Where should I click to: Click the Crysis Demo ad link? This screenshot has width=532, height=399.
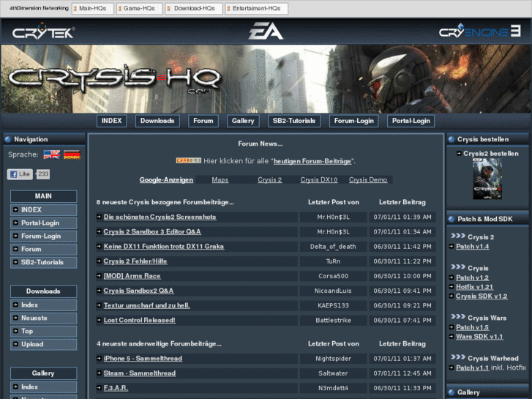pos(368,179)
